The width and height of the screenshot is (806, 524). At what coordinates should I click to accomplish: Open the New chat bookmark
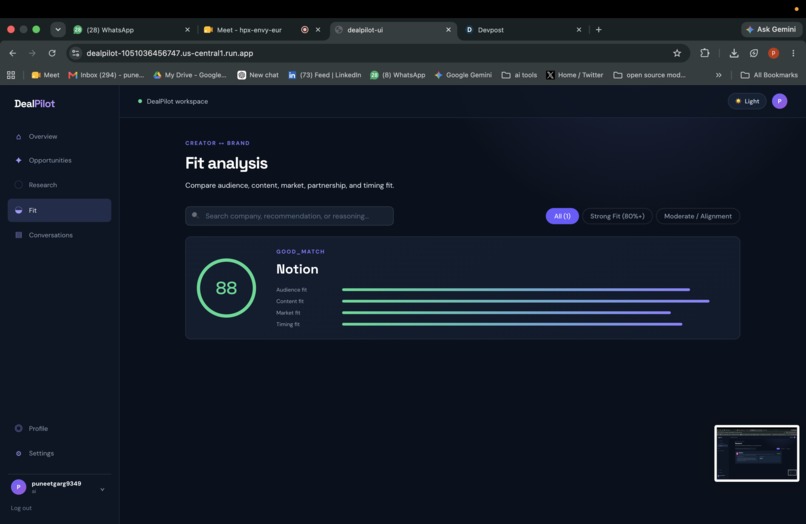click(x=258, y=75)
